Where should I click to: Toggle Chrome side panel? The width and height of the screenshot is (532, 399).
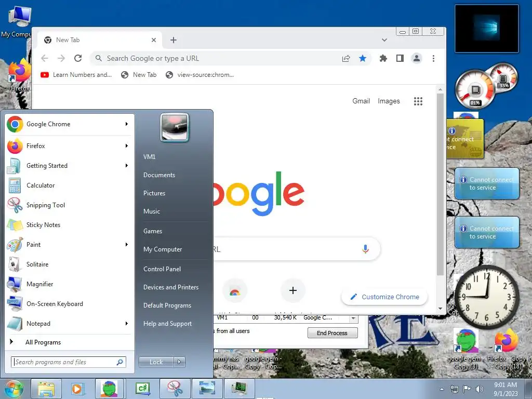[x=400, y=58]
